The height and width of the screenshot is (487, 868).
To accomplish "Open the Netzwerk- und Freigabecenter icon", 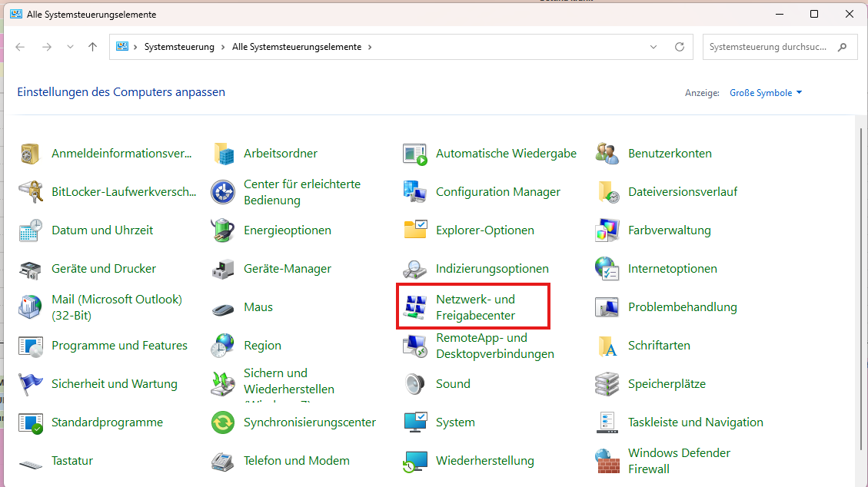I will click(415, 307).
